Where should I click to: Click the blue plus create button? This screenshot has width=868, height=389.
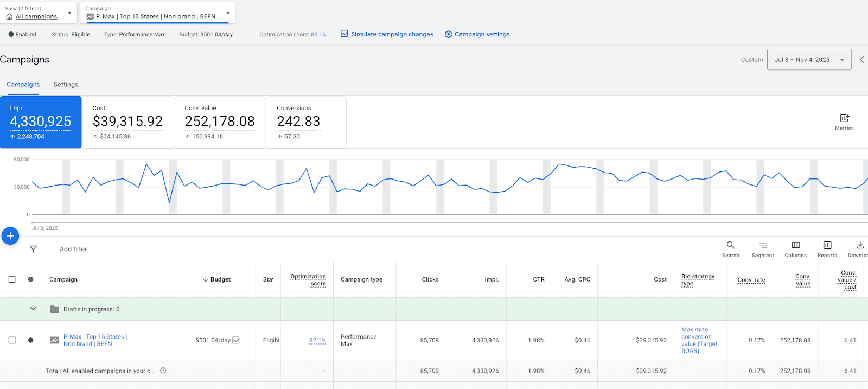[x=10, y=236]
